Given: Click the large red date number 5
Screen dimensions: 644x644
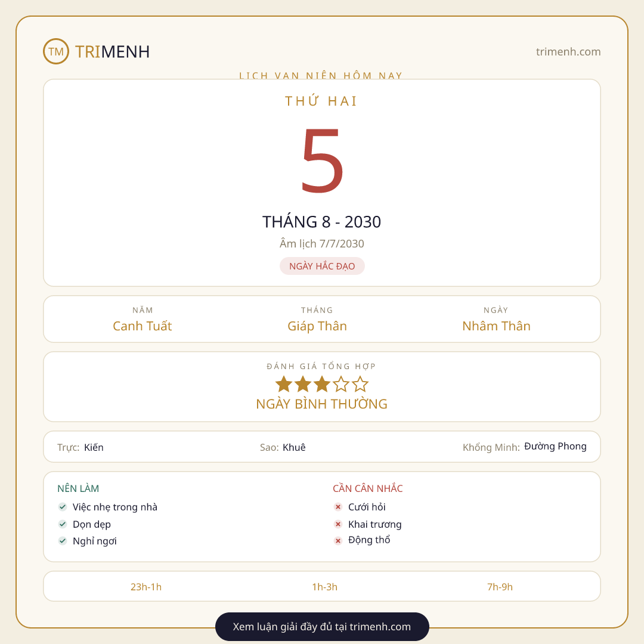Looking at the screenshot, I should [323, 160].
